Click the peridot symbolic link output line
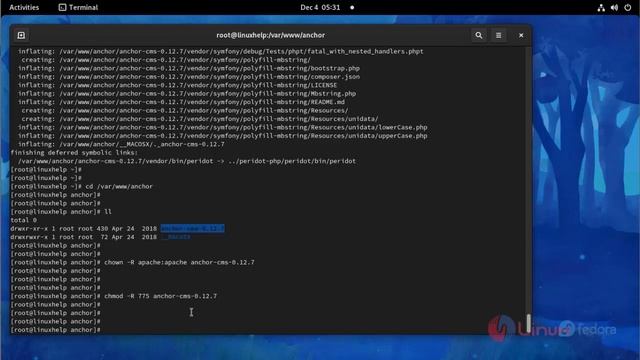 tap(187, 161)
